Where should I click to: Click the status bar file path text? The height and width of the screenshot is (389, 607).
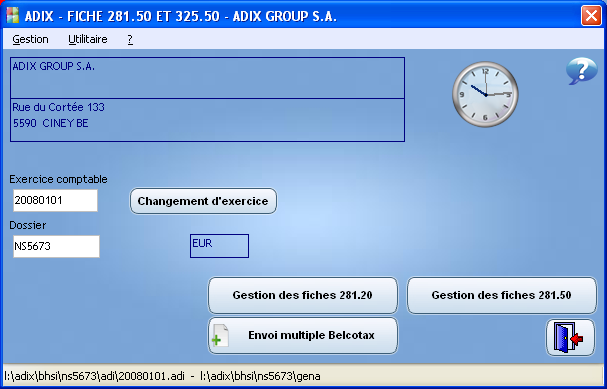click(162, 376)
